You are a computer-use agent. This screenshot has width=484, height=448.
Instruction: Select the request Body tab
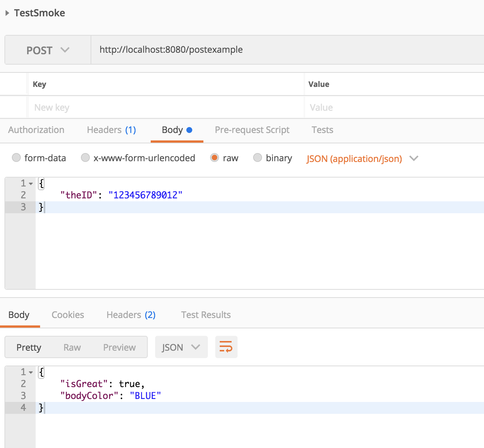[177, 130]
